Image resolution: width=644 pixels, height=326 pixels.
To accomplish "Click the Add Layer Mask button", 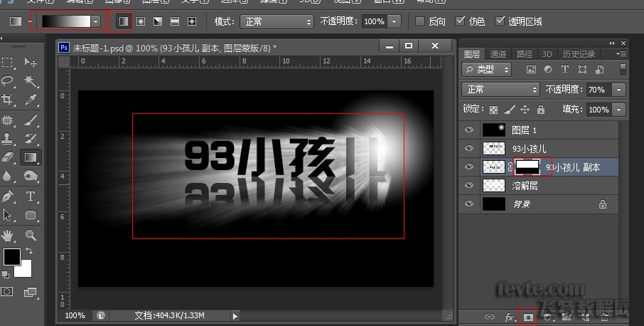I will click(528, 316).
